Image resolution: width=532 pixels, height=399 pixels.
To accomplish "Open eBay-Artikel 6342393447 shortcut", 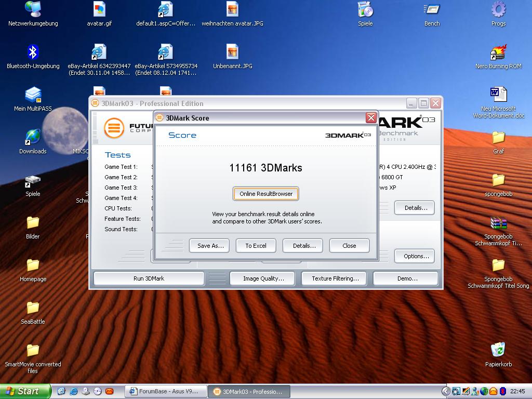I will click(99, 52).
